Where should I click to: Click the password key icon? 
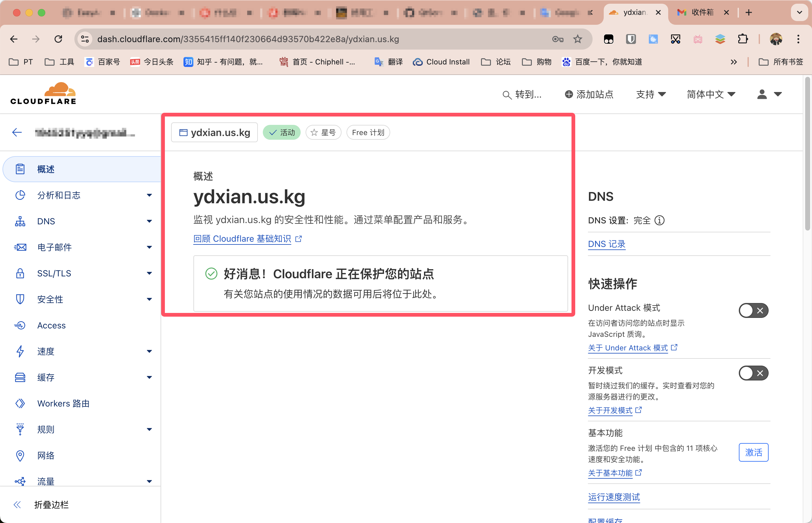pos(558,39)
